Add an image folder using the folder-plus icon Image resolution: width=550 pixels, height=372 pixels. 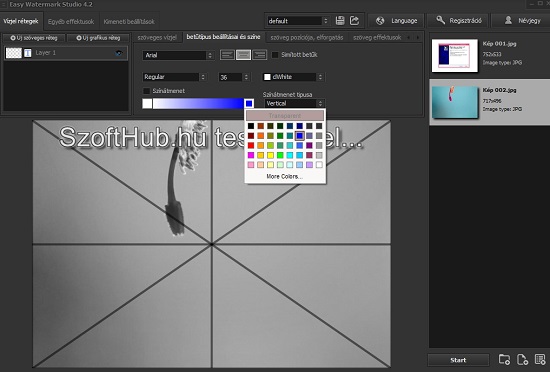tap(504, 359)
